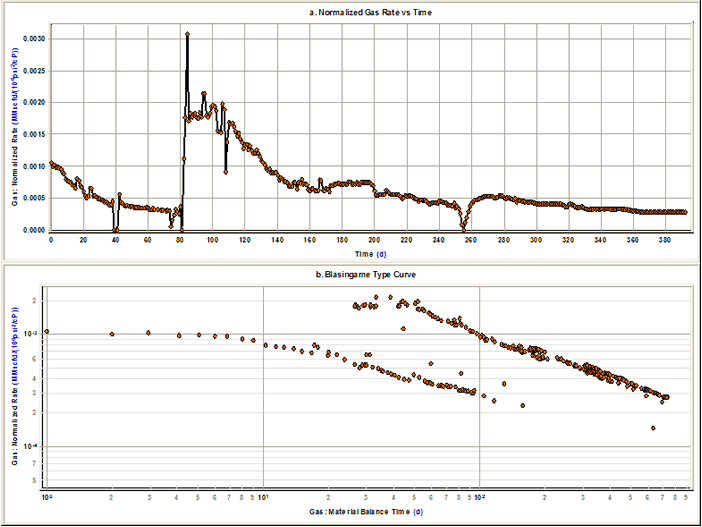Select the dip data point near day 255
This screenshot has height=527, width=702.
(463, 228)
